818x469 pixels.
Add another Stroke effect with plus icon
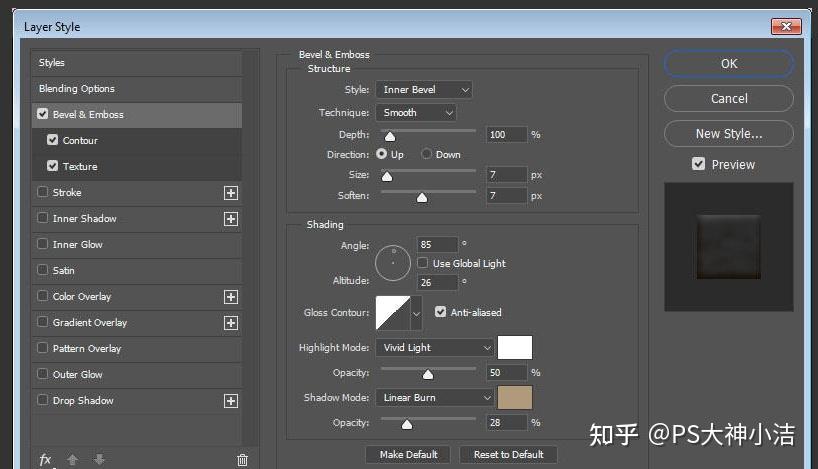coord(231,193)
